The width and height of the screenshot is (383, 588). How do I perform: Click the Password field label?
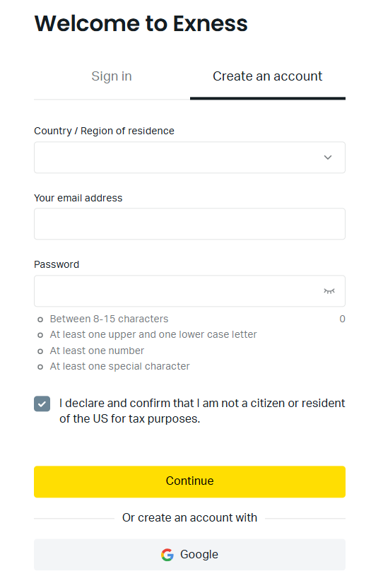pyautogui.click(x=57, y=264)
